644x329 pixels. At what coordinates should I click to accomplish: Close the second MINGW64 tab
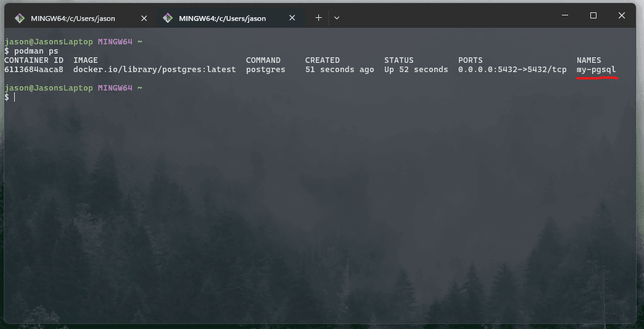292,18
